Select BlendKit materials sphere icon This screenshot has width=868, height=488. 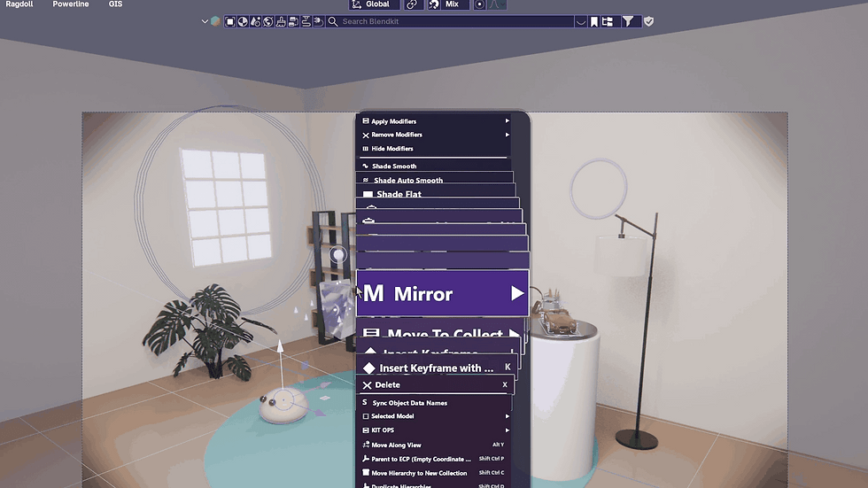243,21
